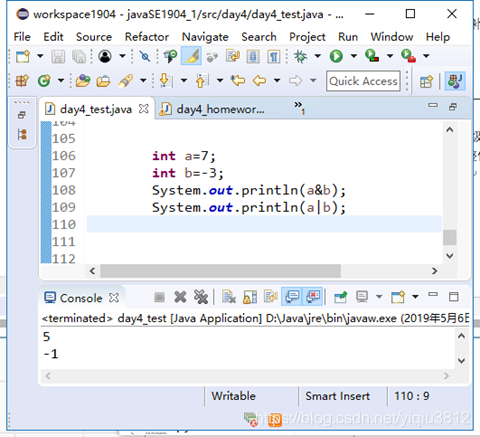480x437 pixels.
Task: Click Remove All Terminated Launches icon
Action: [201, 297]
